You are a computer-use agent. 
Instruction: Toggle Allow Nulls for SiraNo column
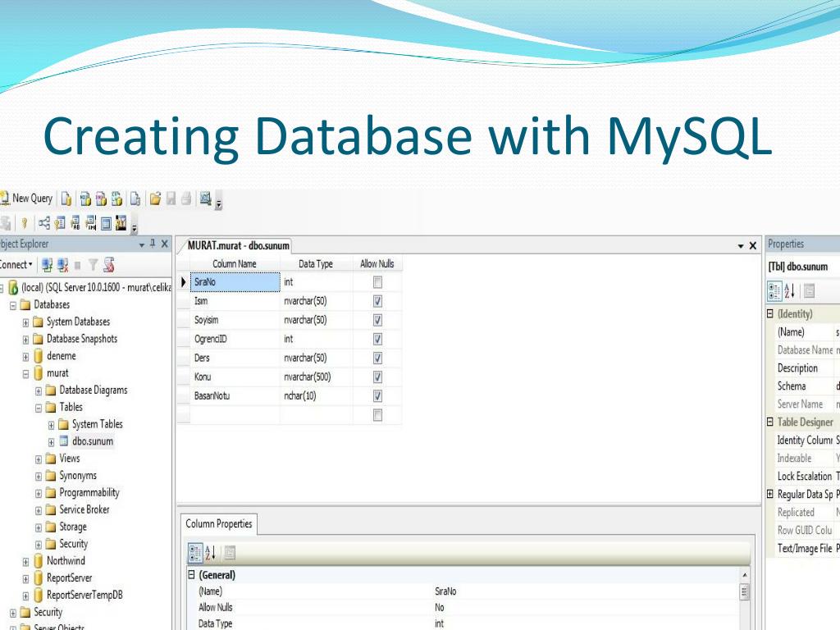tap(377, 282)
